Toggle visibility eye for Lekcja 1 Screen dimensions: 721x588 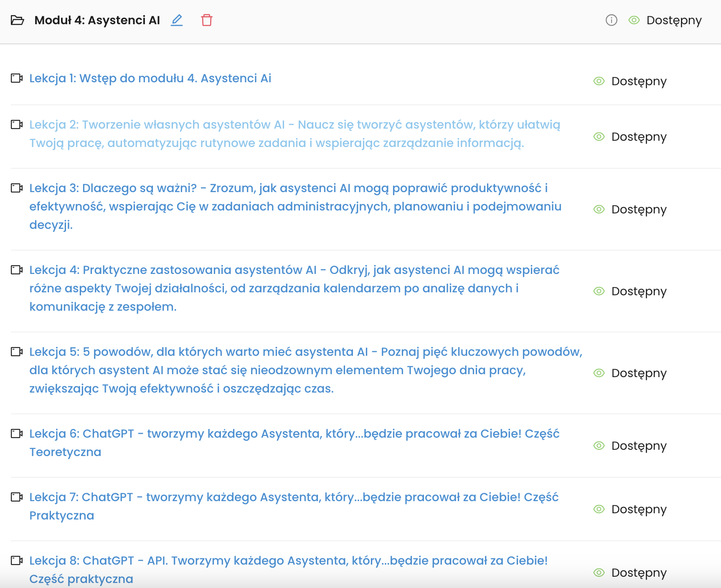click(599, 81)
